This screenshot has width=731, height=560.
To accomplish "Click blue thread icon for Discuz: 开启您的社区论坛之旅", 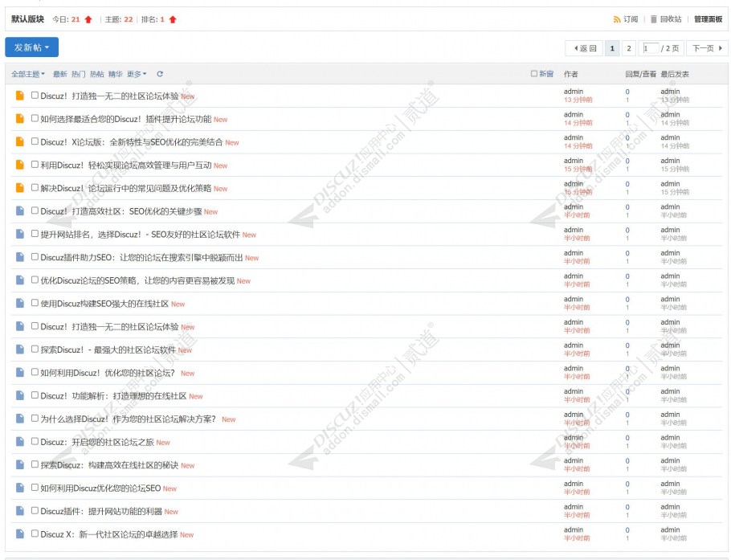I will [19, 442].
